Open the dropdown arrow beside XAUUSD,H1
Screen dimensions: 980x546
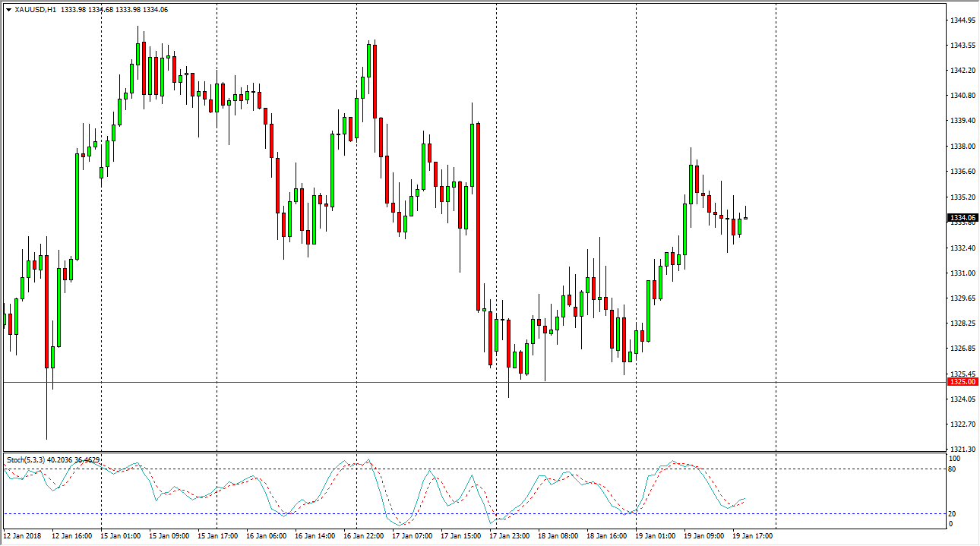(8, 9)
